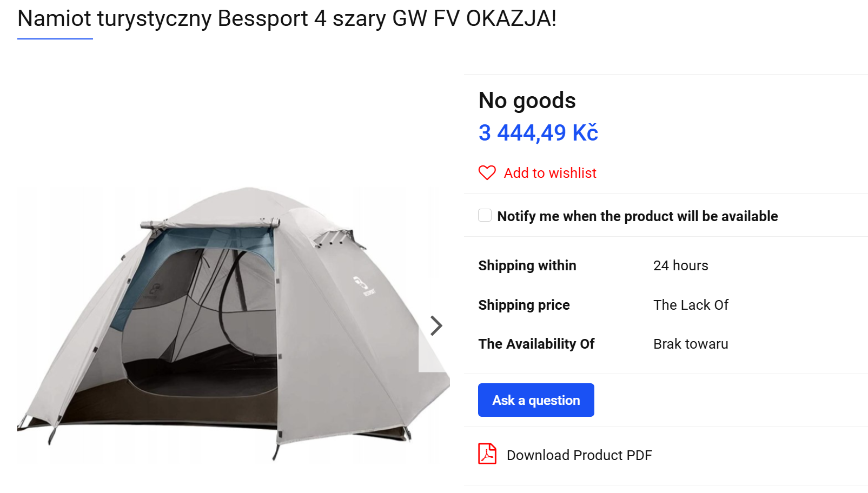The height and width of the screenshot is (493, 868).
Task: Open the Add to wishlist link
Action: click(550, 173)
